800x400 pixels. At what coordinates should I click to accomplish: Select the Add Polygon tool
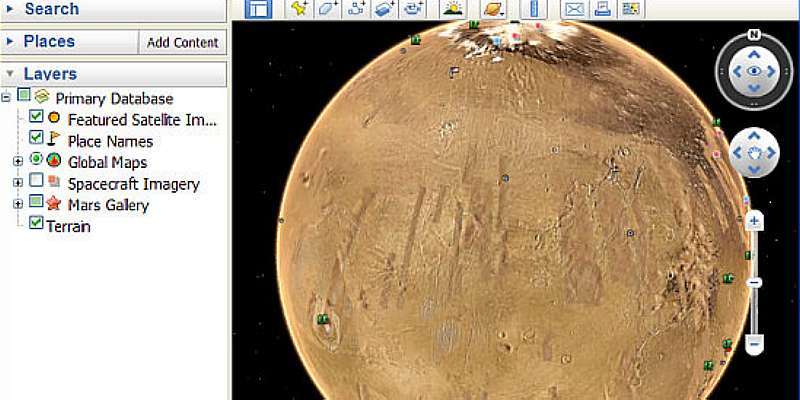[327, 9]
